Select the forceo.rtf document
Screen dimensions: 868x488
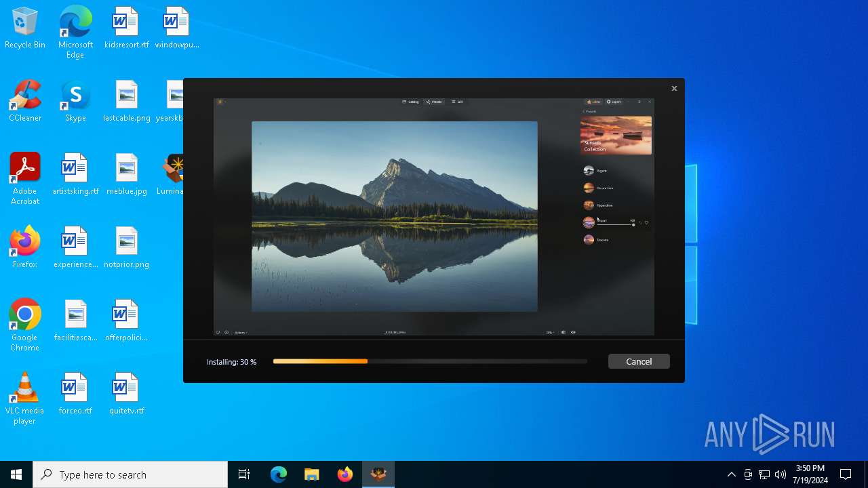pos(75,394)
